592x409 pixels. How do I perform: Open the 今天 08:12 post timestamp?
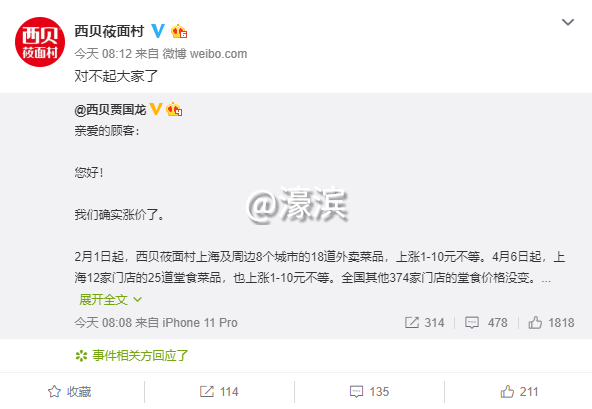(x=103, y=54)
